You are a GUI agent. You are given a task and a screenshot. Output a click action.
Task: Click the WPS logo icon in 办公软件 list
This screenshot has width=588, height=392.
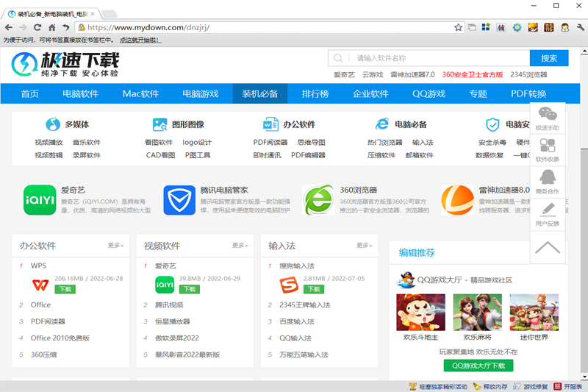point(40,285)
